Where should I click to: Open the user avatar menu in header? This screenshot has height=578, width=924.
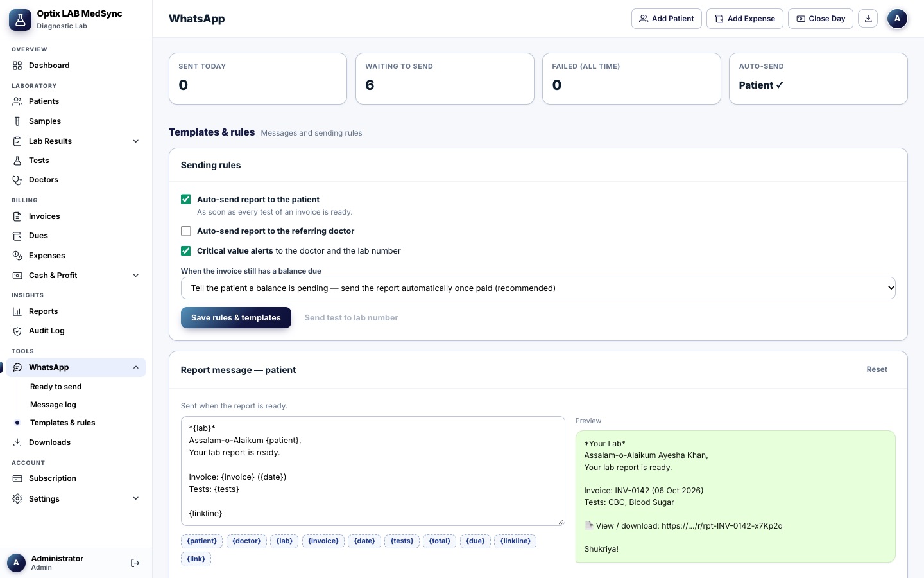[x=897, y=19]
